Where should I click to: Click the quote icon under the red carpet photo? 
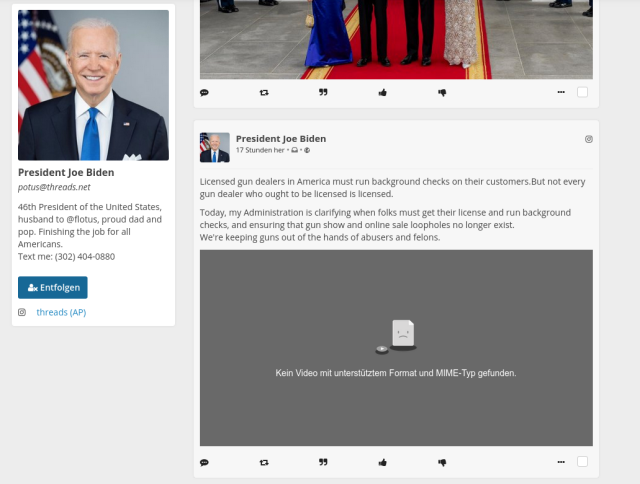pos(323,92)
